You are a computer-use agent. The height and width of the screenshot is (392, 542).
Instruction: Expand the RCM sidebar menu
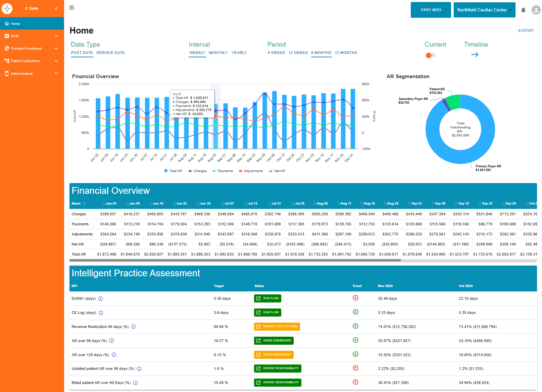click(x=32, y=36)
